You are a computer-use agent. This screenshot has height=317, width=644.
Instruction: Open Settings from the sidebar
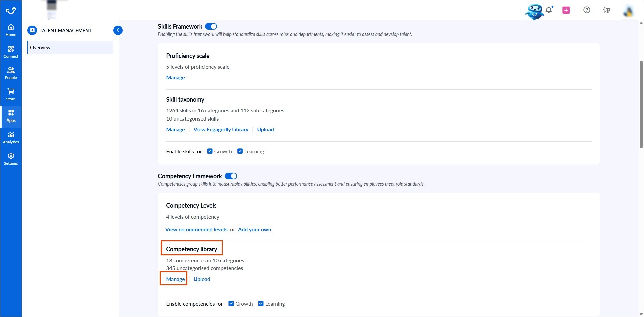tap(11, 158)
